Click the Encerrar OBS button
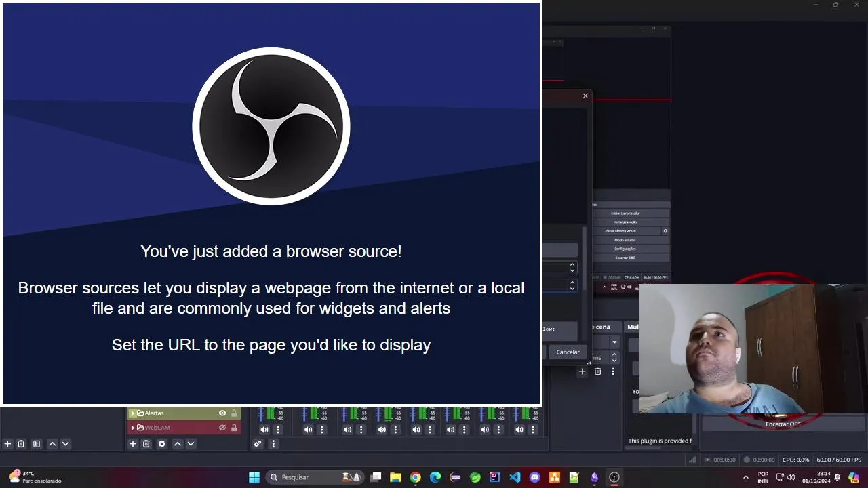The height and width of the screenshot is (488, 868). pos(783,424)
